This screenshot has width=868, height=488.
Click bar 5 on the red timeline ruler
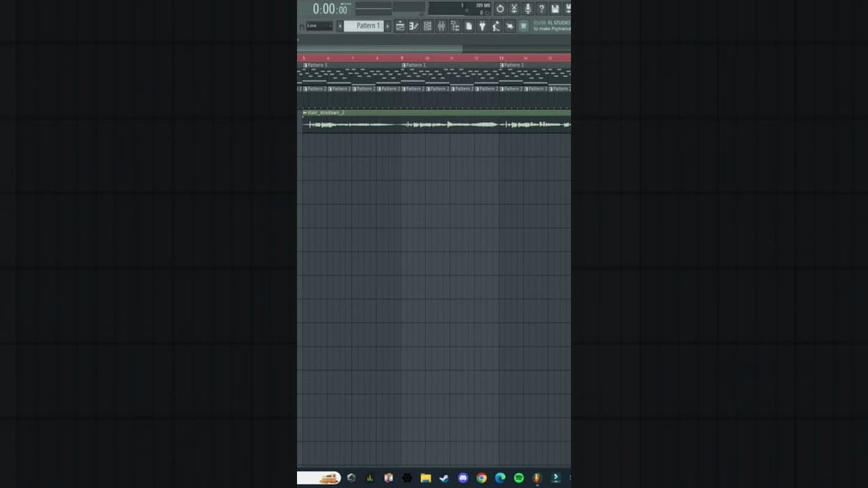303,58
